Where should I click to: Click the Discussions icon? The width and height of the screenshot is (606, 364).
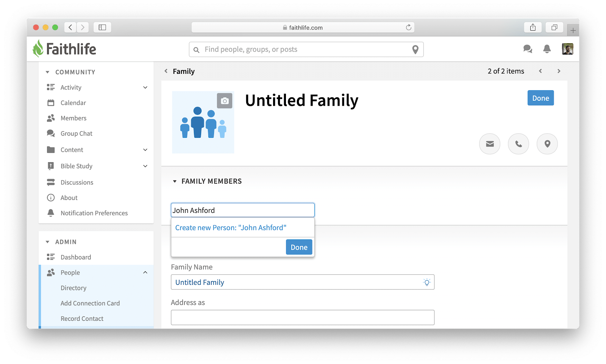tap(51, 182)
